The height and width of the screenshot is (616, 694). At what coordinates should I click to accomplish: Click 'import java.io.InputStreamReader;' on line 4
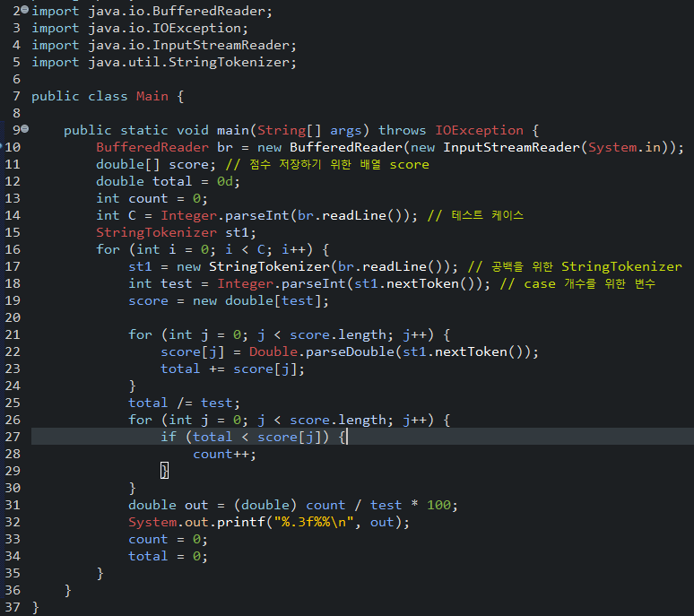pos(164,45)
